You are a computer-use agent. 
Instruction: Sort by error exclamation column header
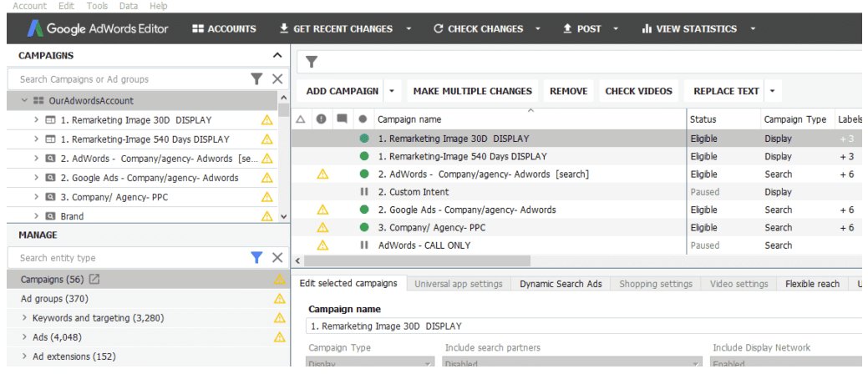click(x=322, y=119)
